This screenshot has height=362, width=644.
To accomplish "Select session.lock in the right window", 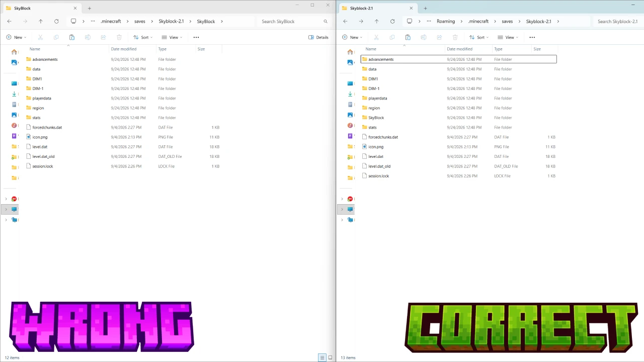I will click(378, 176).
